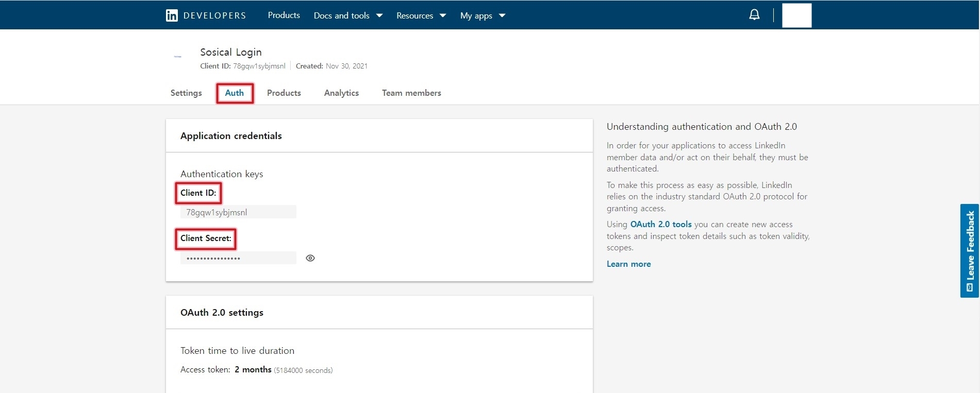
Task: Click the Learn more link
Action: point(628,264)
